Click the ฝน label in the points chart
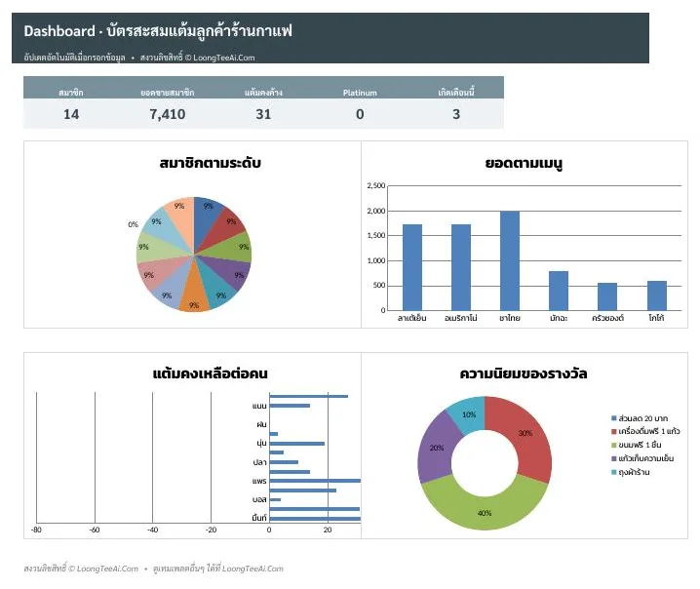 click(261, 424)
